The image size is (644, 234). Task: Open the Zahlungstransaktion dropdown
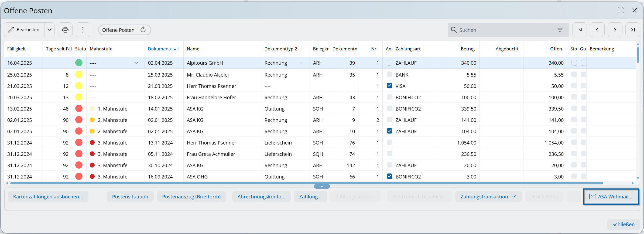(488, 197)
